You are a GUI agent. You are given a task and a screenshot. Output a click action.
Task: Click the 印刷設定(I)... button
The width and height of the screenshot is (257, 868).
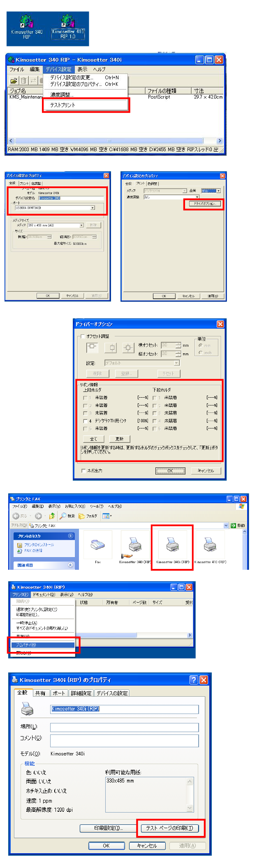point(109,828)
